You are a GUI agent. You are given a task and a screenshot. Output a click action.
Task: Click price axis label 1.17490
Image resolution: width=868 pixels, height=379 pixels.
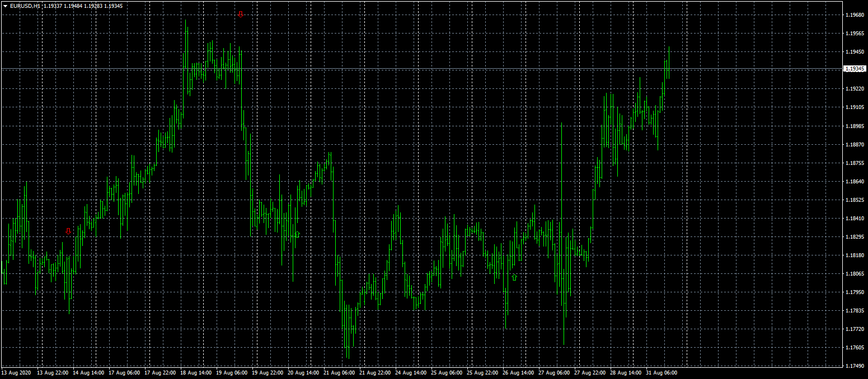(854, 366)
